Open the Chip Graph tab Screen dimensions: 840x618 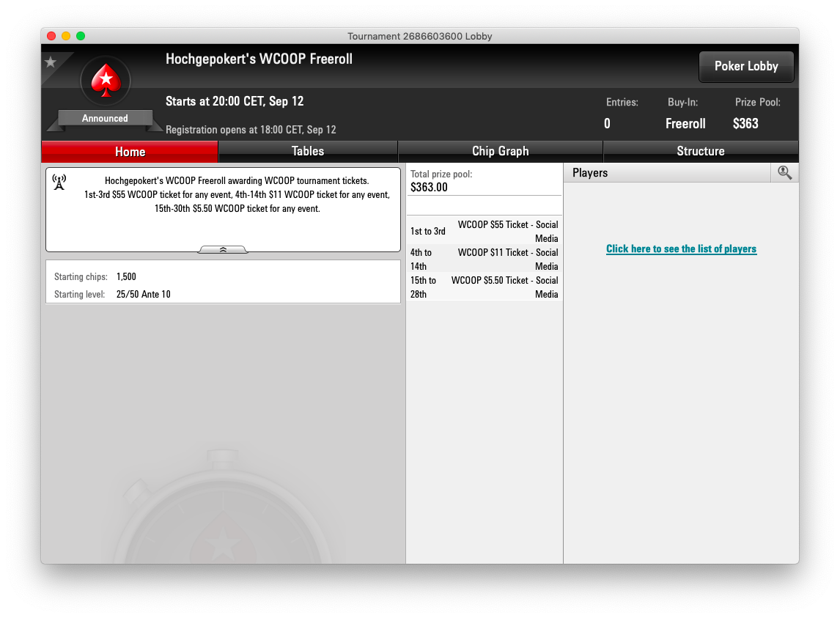point(501,152)
